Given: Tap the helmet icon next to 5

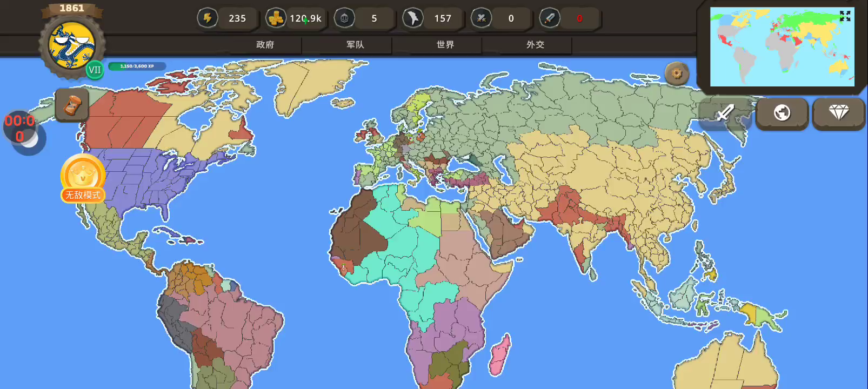Looking at the screenshot, I should pyautogui.click(x=344, y=18).
